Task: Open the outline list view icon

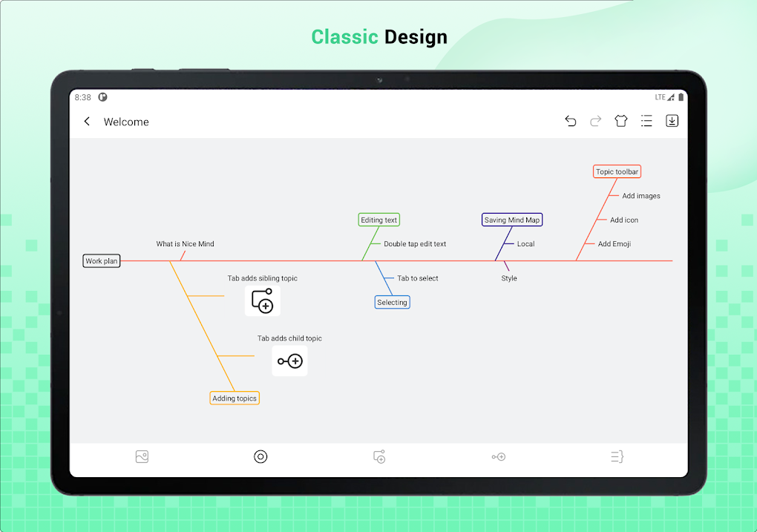Action: pos(646,121)
